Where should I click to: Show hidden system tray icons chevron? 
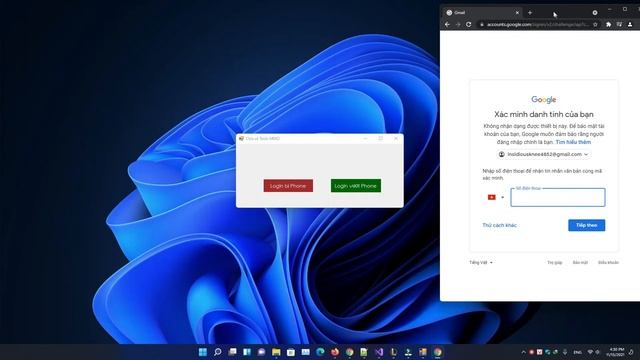(x=523, y=352)
